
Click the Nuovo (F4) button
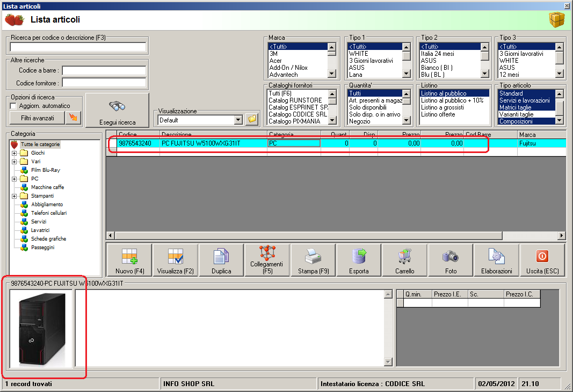(x=129, y=260)
